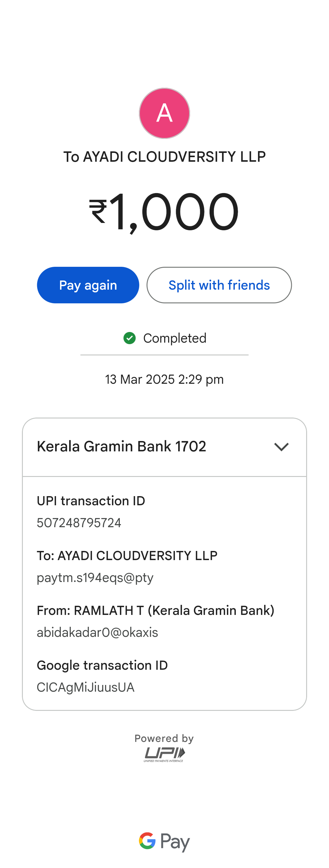Select the UPI transaction number 507248795724
The image size is (329, 868).
pyautogui.click(x=79, y=523)
